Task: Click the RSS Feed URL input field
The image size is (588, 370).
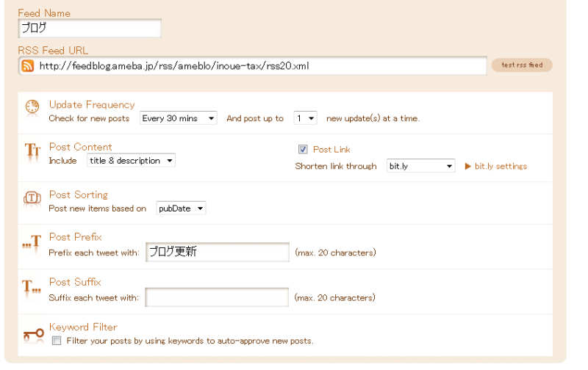Action: pyautogui.click(x=260, y=66)
